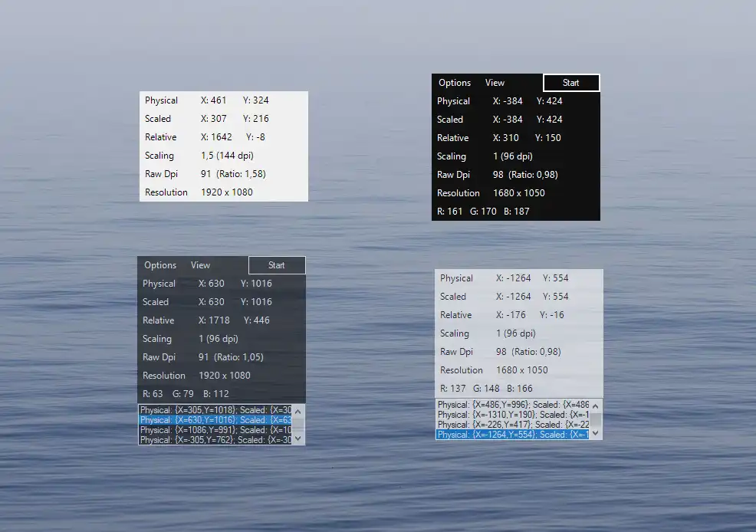The image size is (756, 532).
Task: Click Raw Dpi 91 (Ratio: 1,05) value
Action: [231, 357]
